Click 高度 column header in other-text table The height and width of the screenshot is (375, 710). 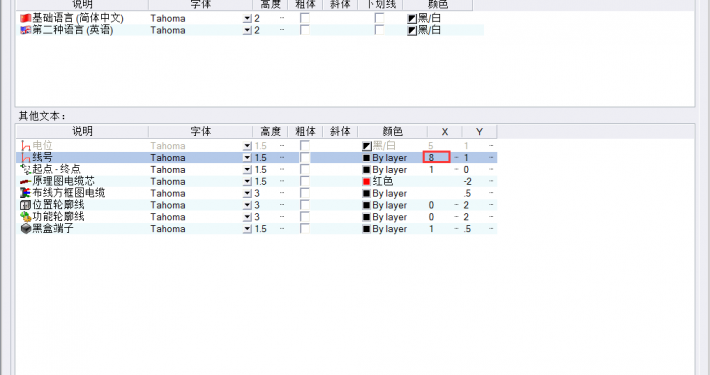270,131
